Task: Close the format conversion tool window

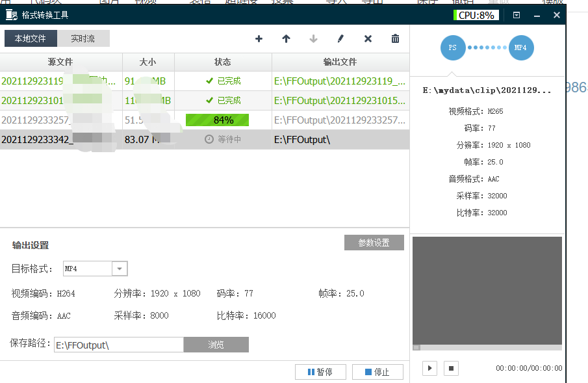Action: point(557,15)
